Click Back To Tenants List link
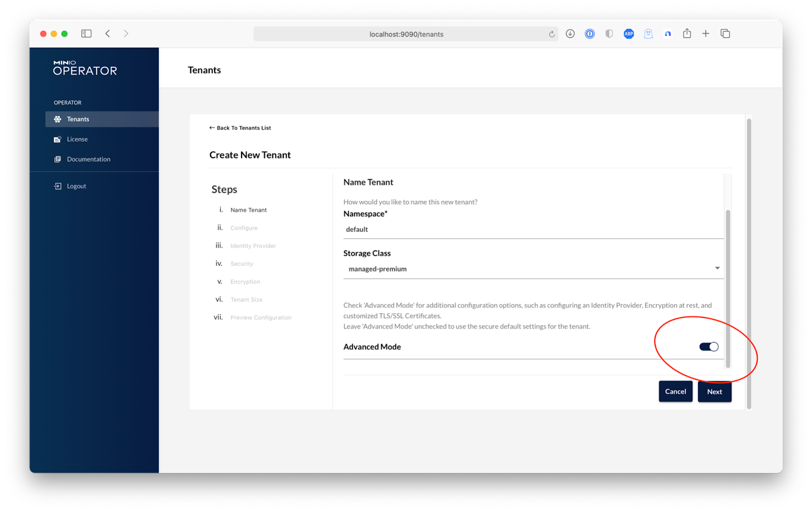 pos(240,128)
